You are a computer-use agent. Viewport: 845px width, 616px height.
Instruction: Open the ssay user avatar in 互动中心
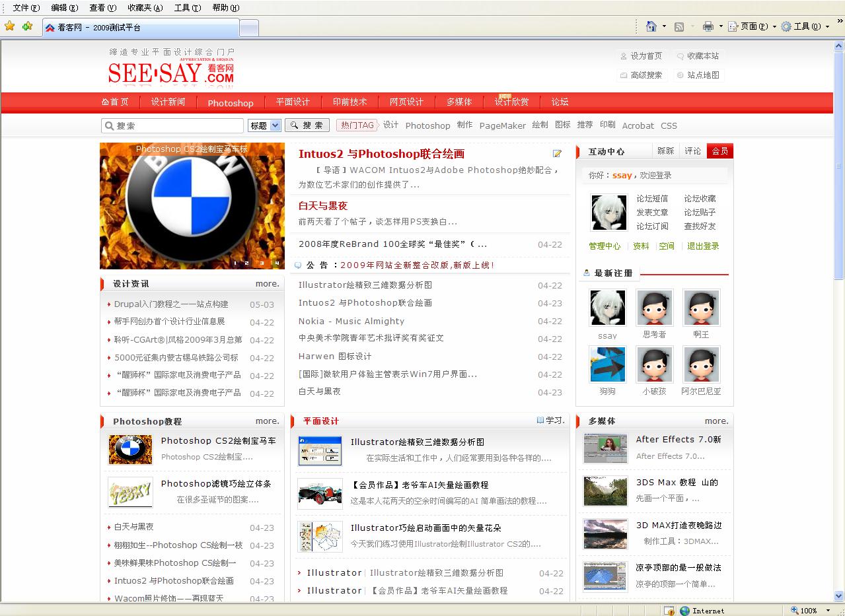(x=608, y=212)
